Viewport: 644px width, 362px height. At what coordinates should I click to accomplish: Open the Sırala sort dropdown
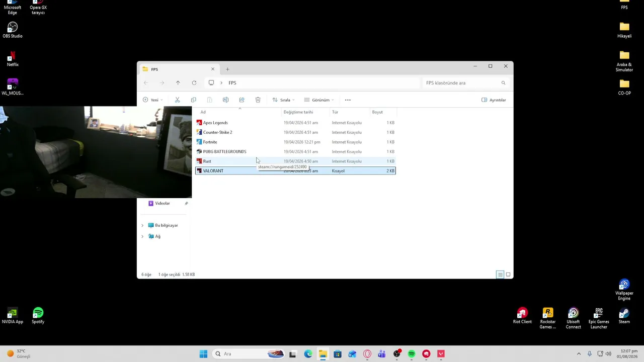coord(283,100)
